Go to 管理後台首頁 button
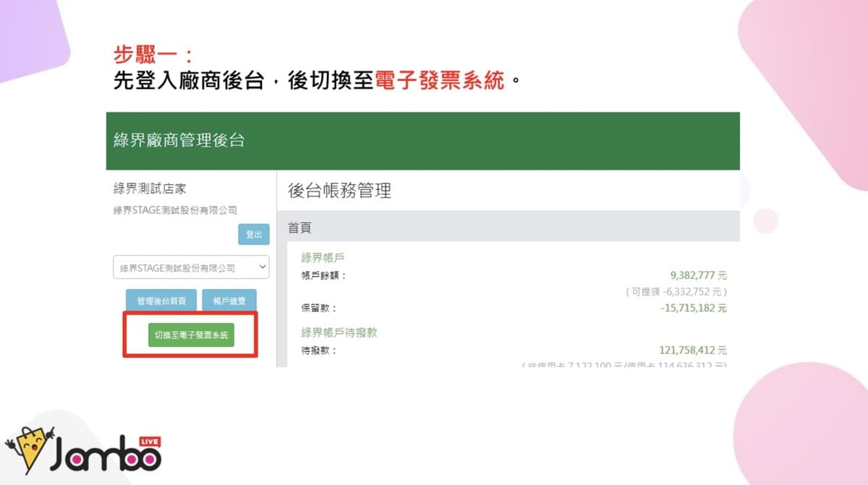Image resolution: width=868 pixels, height=485 pixels. [x=161, y=301]
